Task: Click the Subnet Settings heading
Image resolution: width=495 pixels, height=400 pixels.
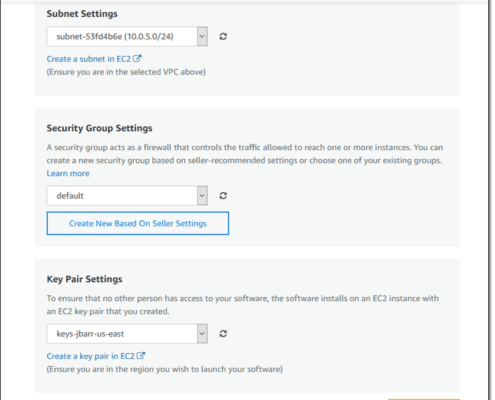Action: point(82,14)
